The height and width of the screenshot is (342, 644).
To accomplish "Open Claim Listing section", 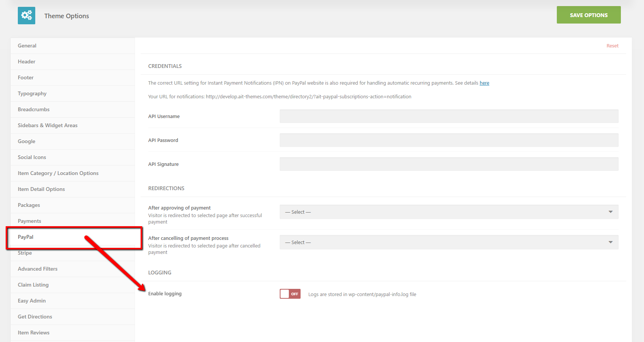I will (72, 285).
